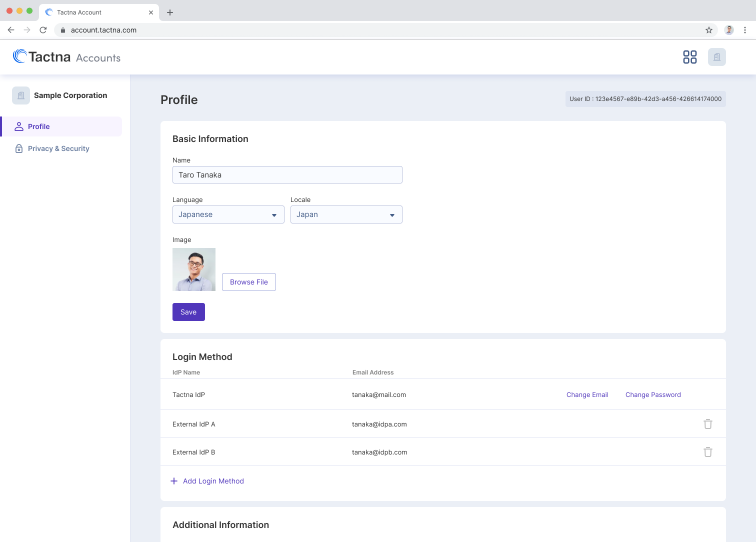This screenshot has height=542, width=756.
Task: Delete External IdP B login method
Action: 708,451
